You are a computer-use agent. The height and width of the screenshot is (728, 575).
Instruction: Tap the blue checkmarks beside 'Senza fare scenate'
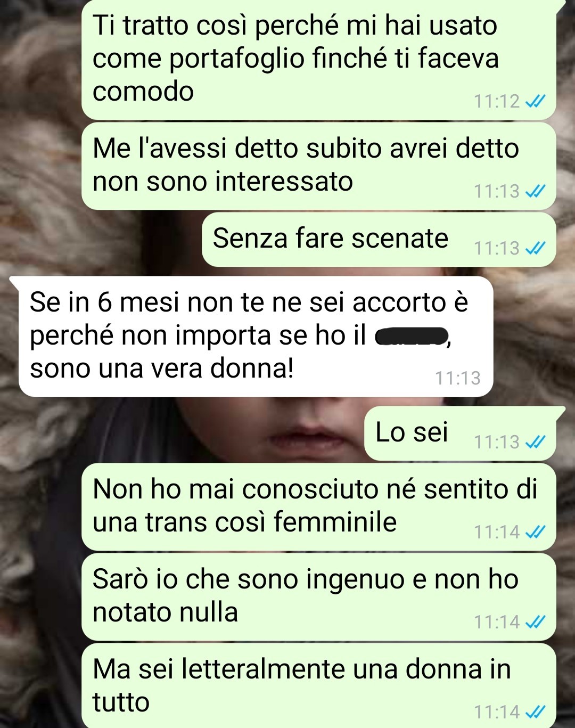coord(535,248)
